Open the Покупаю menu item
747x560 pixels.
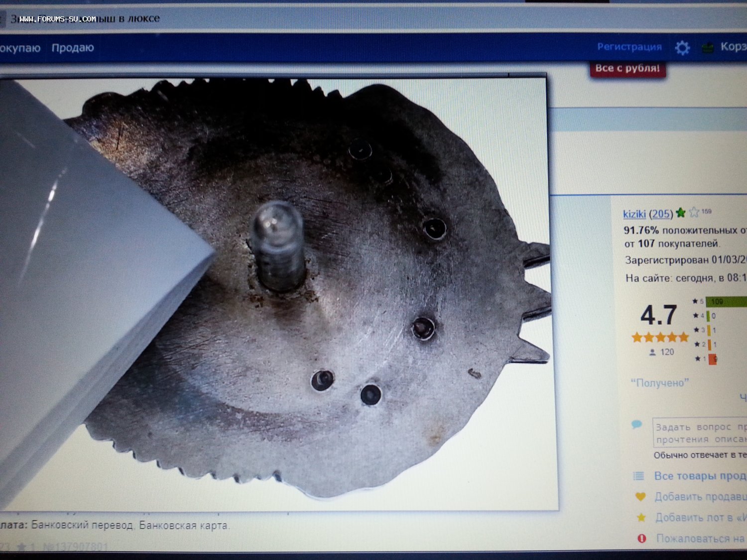pyautogui.click(x=20, y=48)
